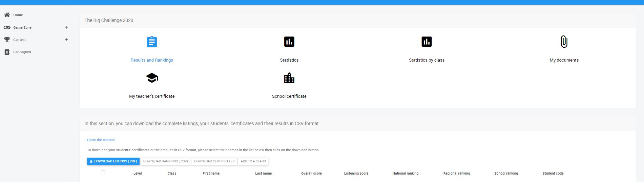644x182 pixels.
Task: Click the First name column header
Action: tap(211, 173)
